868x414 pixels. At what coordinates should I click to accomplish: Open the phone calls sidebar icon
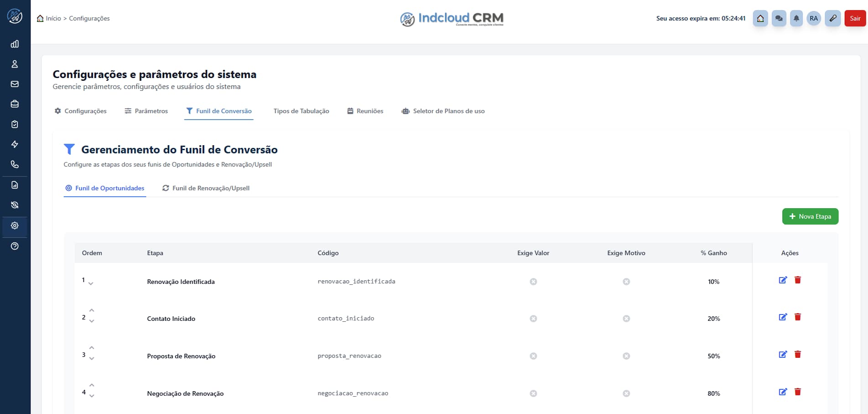pyautogui.click(x=15, y=164)
